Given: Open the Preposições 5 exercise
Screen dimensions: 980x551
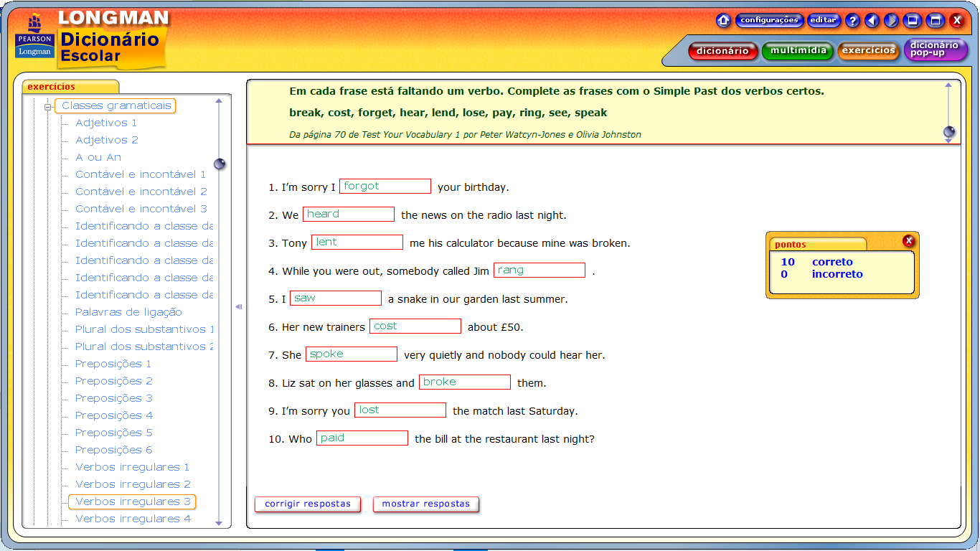Looking at the screenshot, I should (x=114, y=433).
